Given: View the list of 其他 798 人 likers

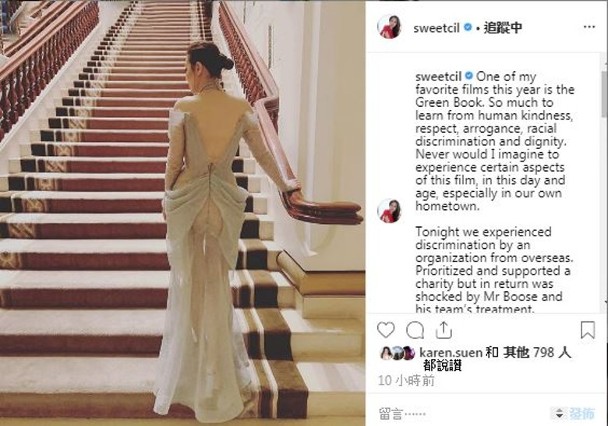Looking at the screenshot, I should click(537, 352).
